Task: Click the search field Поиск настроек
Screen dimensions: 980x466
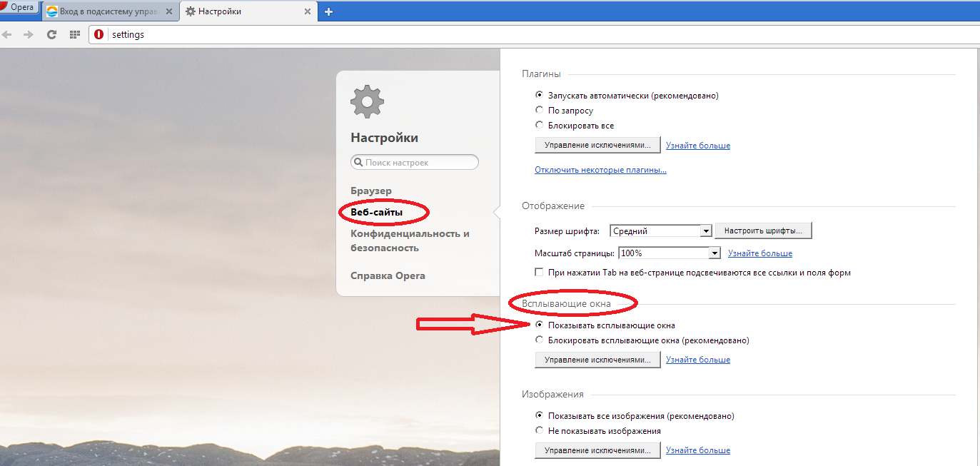Action: tap(415, 163)
